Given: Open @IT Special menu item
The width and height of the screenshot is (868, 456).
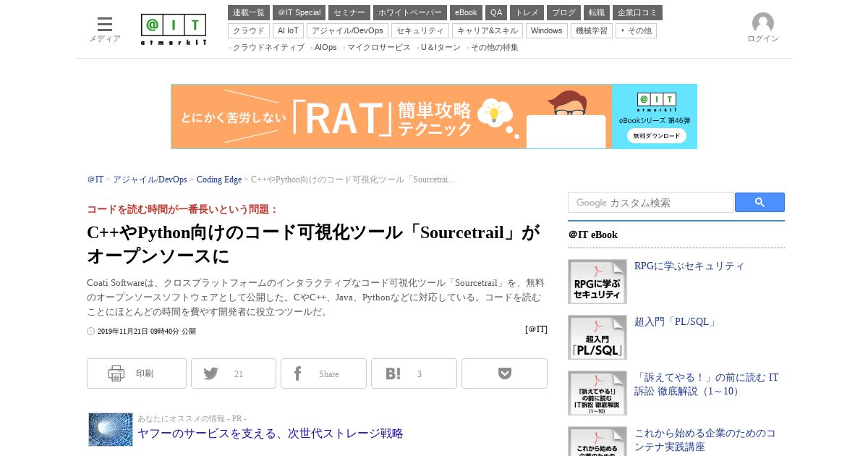Looking at the screenshot, I should (x=299, y=12).
